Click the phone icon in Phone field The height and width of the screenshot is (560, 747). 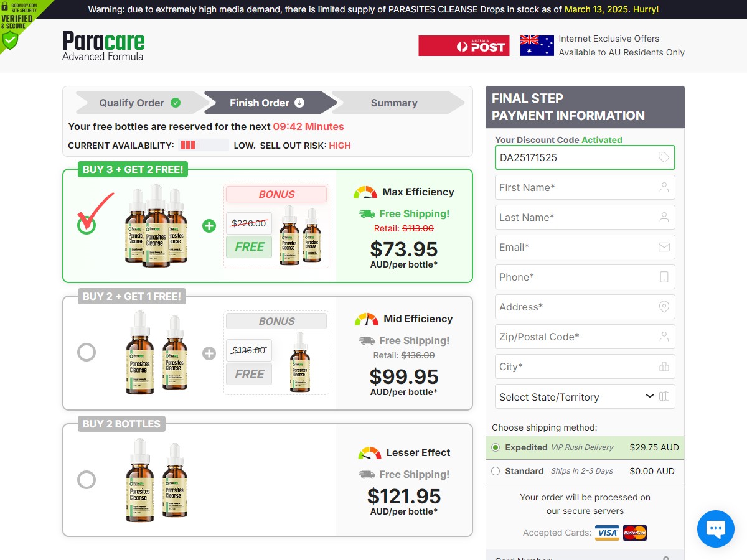pos(664,277)
